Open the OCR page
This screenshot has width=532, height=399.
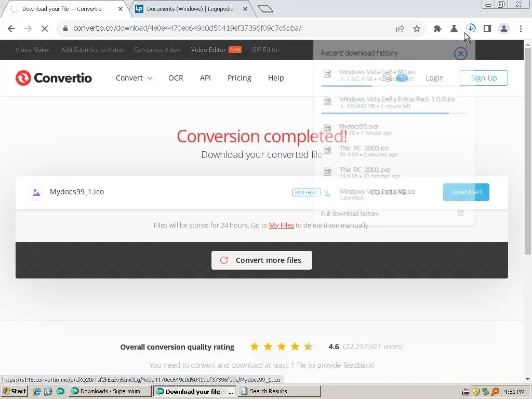coord(176,78)
